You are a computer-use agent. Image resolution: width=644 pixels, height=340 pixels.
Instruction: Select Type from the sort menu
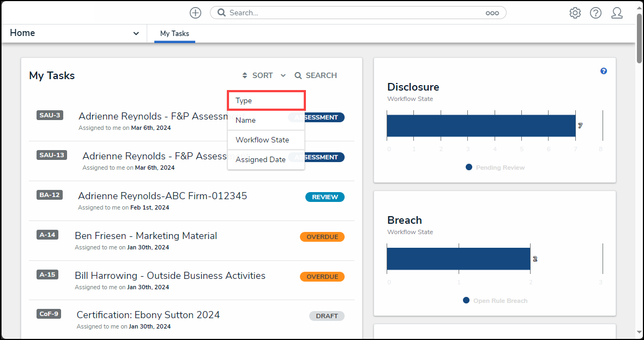pyautogui.click(x=266, y=101)
